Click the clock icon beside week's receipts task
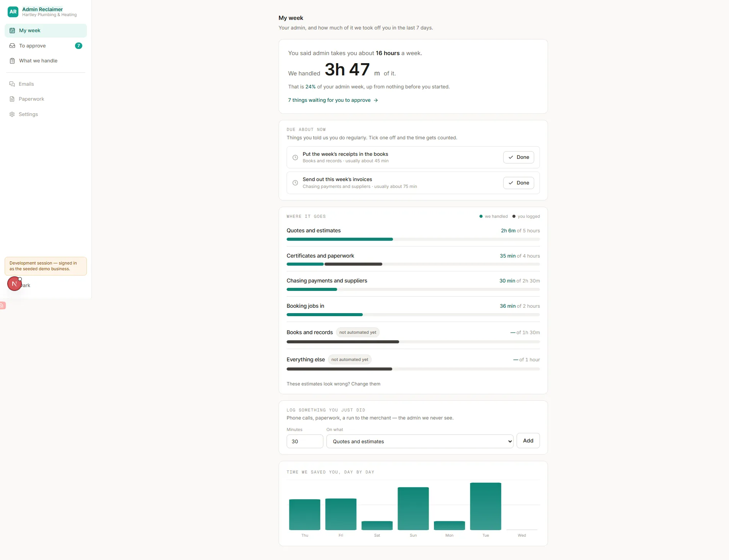Image resolution: width=729 pixels, height=560 pixels. [x=295, y=157]
